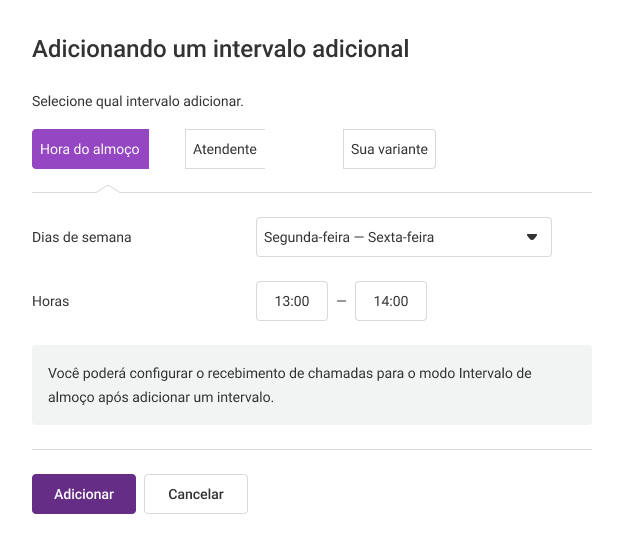
Task: Click the Adicionando um intervalo adicional heading
Action: (220, 49)
